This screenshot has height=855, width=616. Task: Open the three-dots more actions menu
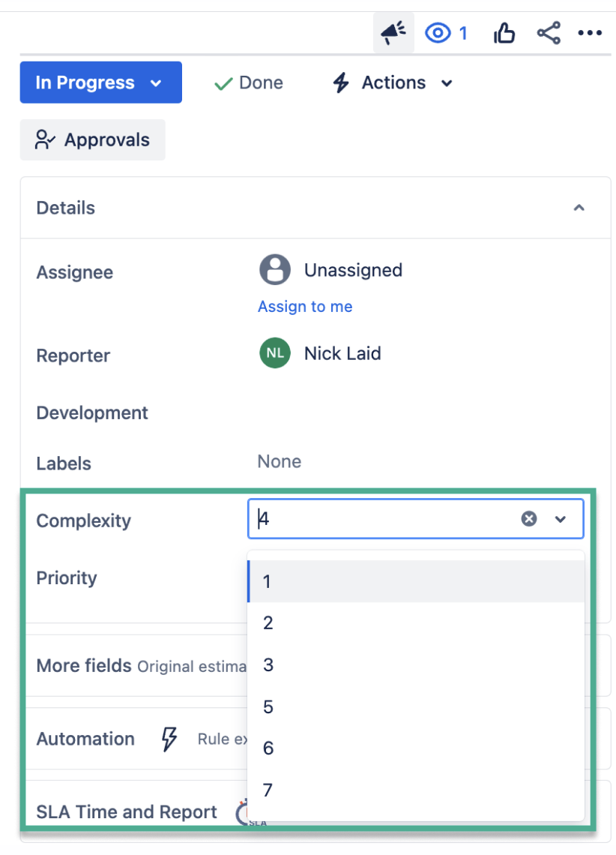click(x=590, y=33)
